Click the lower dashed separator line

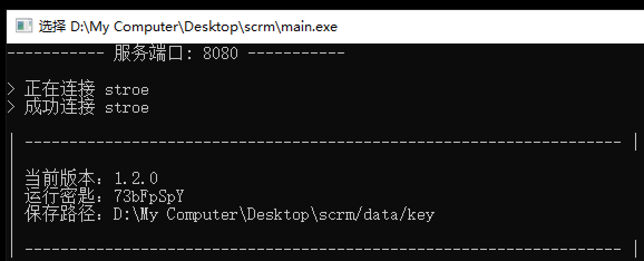323,249
